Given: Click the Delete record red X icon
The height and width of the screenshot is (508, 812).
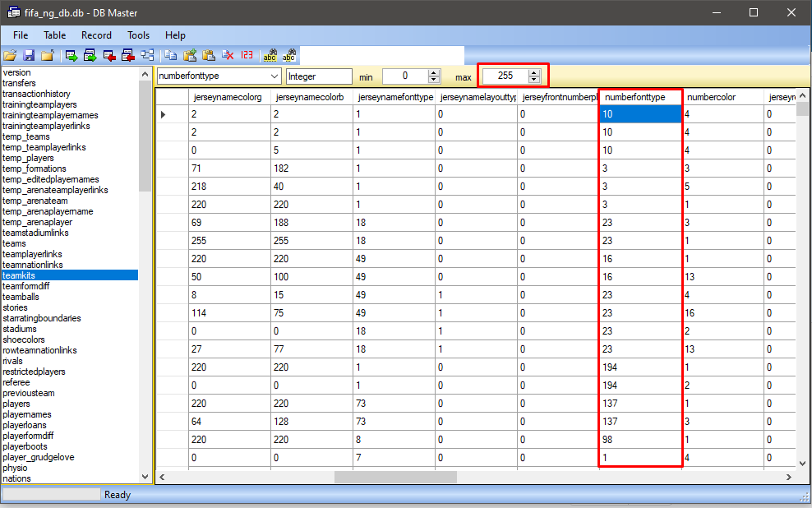Looking at the screenshot, I should click(228, 55).
